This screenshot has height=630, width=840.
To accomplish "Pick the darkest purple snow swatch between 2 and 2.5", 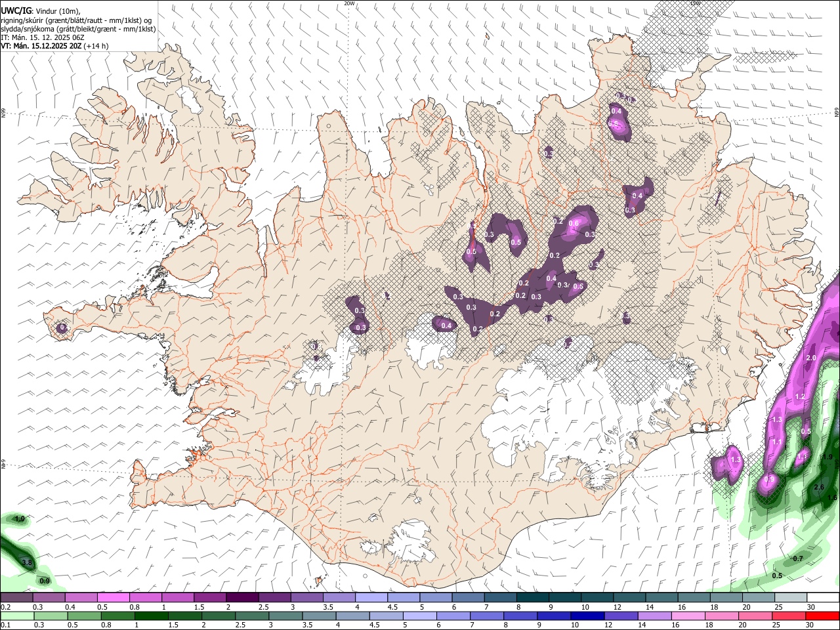I will pos(241,598).
